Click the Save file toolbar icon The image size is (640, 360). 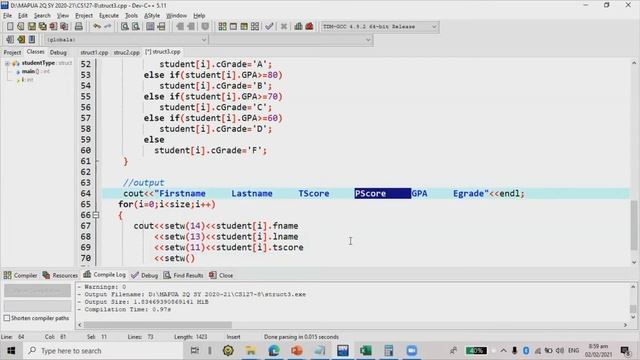(x=32, y=27)
